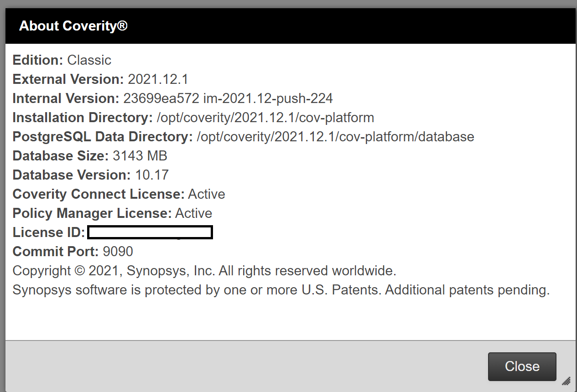Click the License ID label
The width and height of the screenshot is (577, 392).
pyautogui.click(x=48, y=232)
